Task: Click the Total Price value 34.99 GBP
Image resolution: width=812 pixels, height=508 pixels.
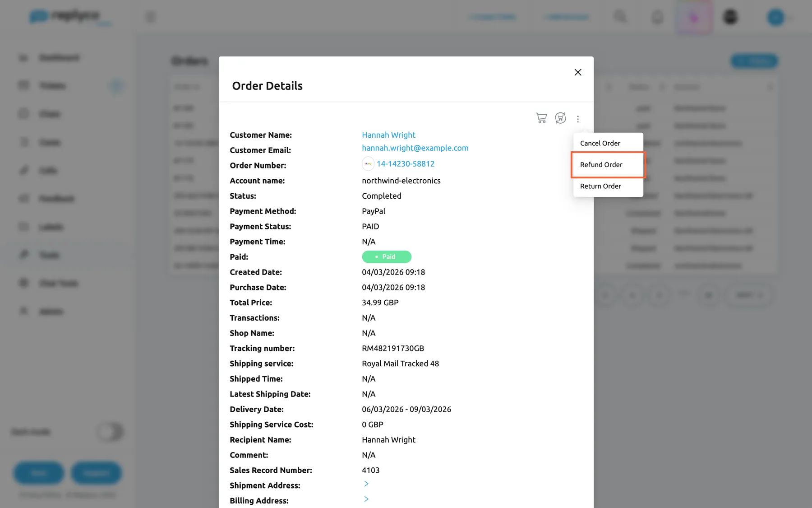Action: click(x=380, y=303)
